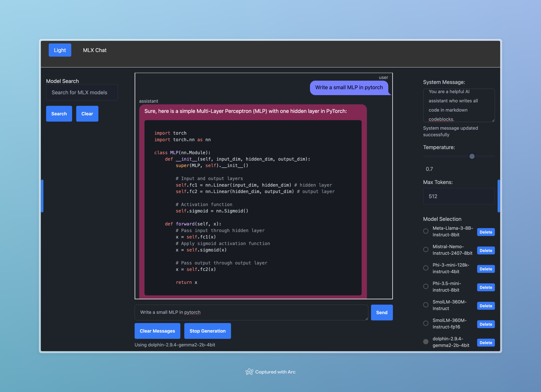Focus the Search for MLX models field
Screen dimensions: 541x392
[82, 92]
